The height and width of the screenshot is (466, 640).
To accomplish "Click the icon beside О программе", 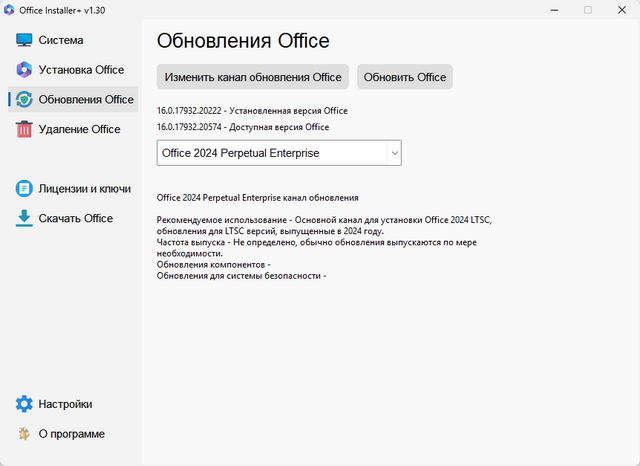I will [24, 434].
